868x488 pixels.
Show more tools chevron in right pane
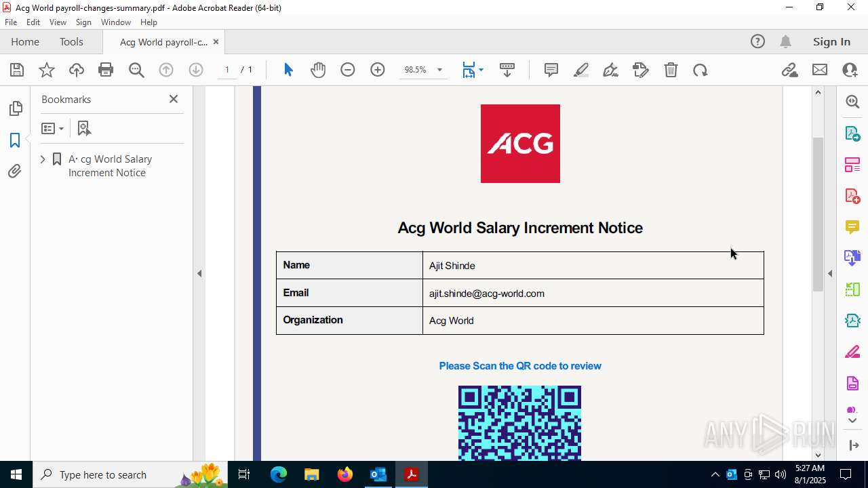click(x=852, y=421)
